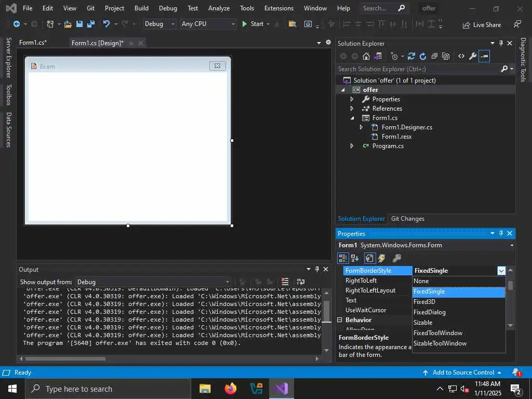Open Properties via the Solution Explorer wrench icon
Viewport: 532px width, 399px height.
(473, 56)
